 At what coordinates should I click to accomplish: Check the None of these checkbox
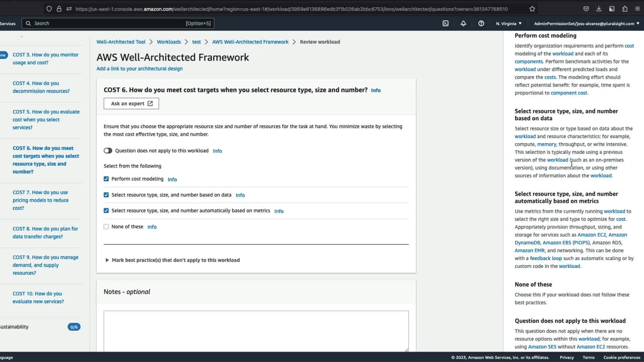click(106, 227)
